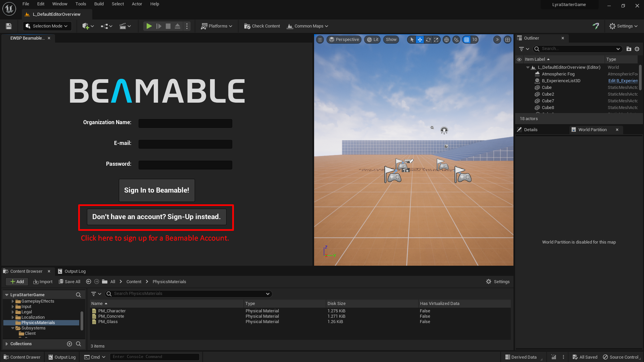644x362 pixels.
Task: Open the Outliner settings gear icon
Action: coord(637,49)
